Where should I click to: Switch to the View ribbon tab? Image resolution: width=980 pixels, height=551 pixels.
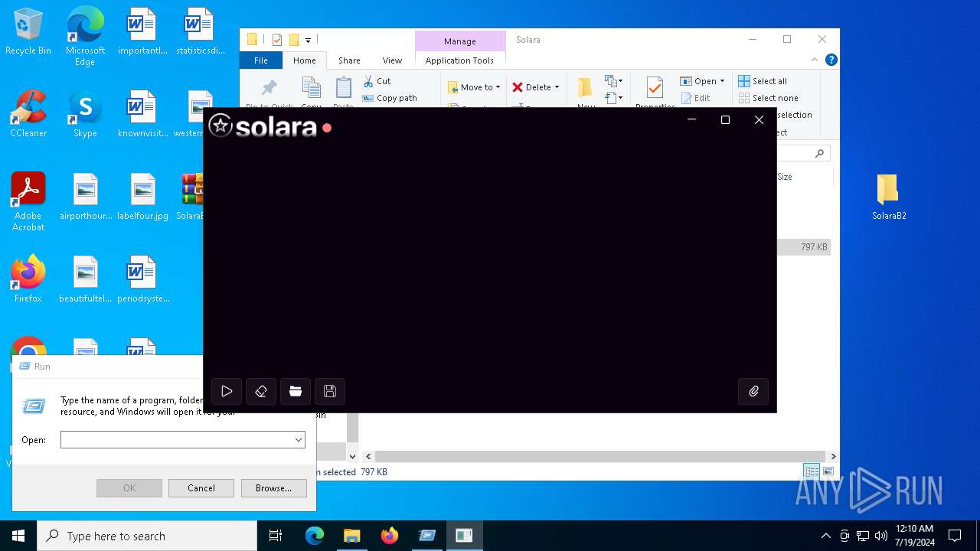[x=392, y=60]
